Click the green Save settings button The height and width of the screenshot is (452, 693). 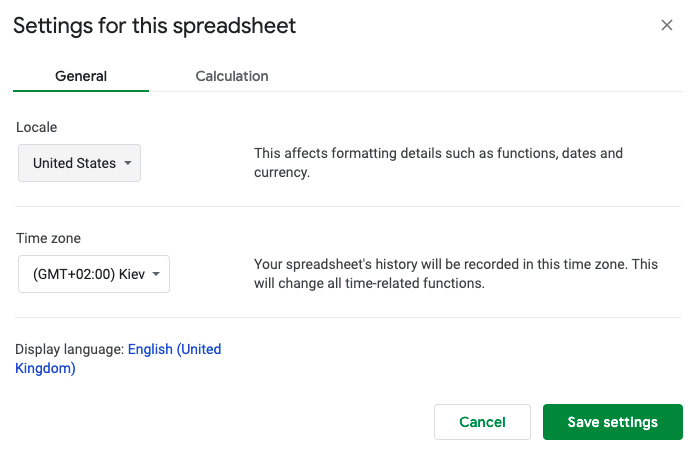click(x=612, y=422)
